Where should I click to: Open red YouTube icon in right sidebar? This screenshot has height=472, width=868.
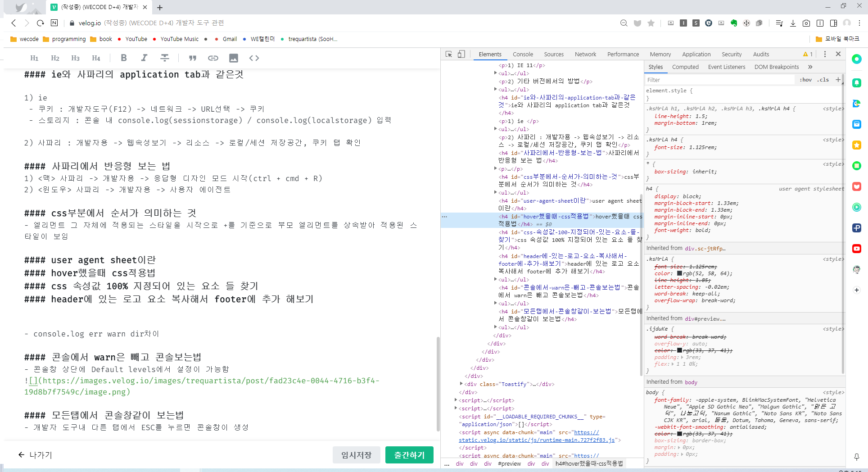857,249
